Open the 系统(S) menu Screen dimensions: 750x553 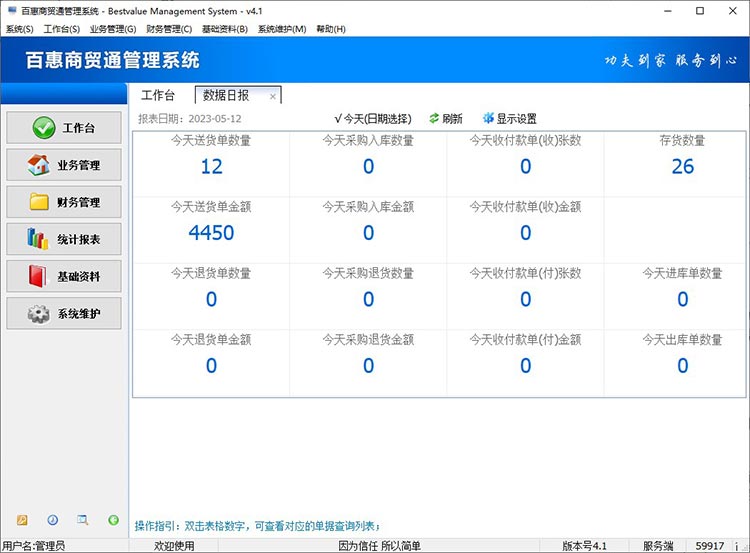(x=20, y=29)
